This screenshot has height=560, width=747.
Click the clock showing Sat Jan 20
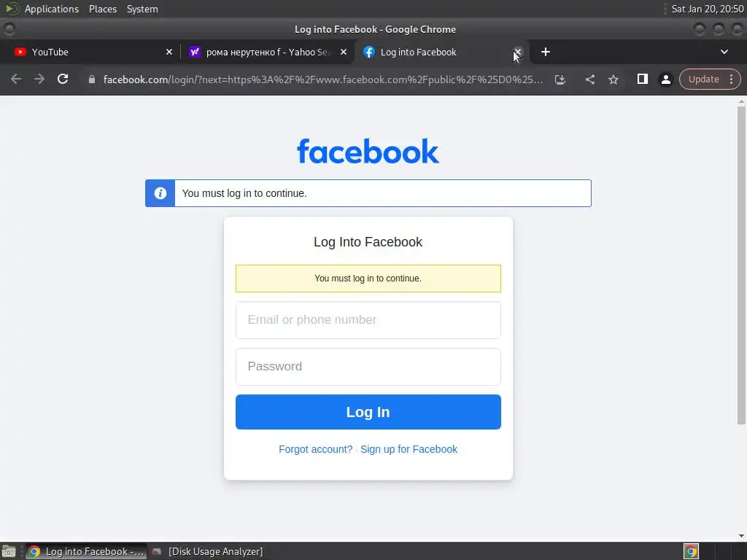(x=708, y=9)
